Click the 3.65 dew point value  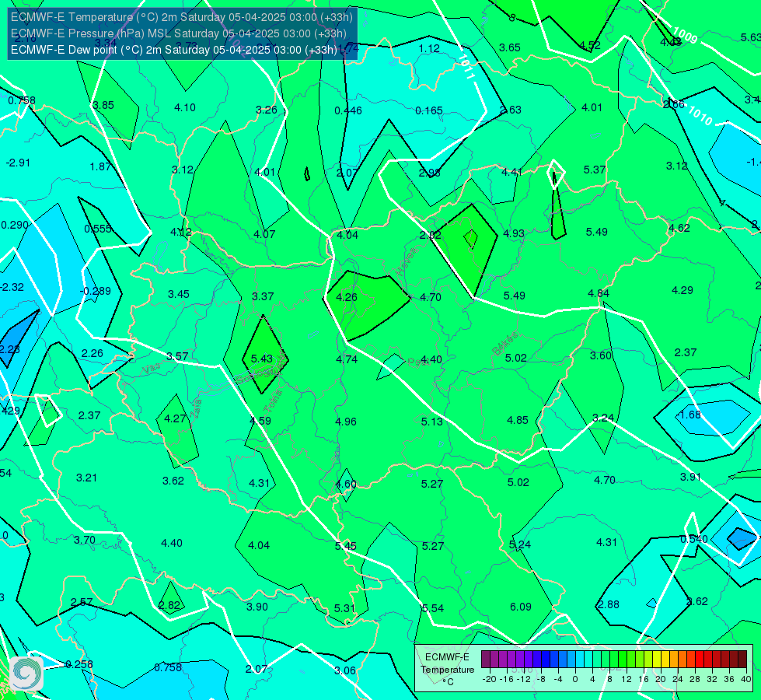pos(510,47)
